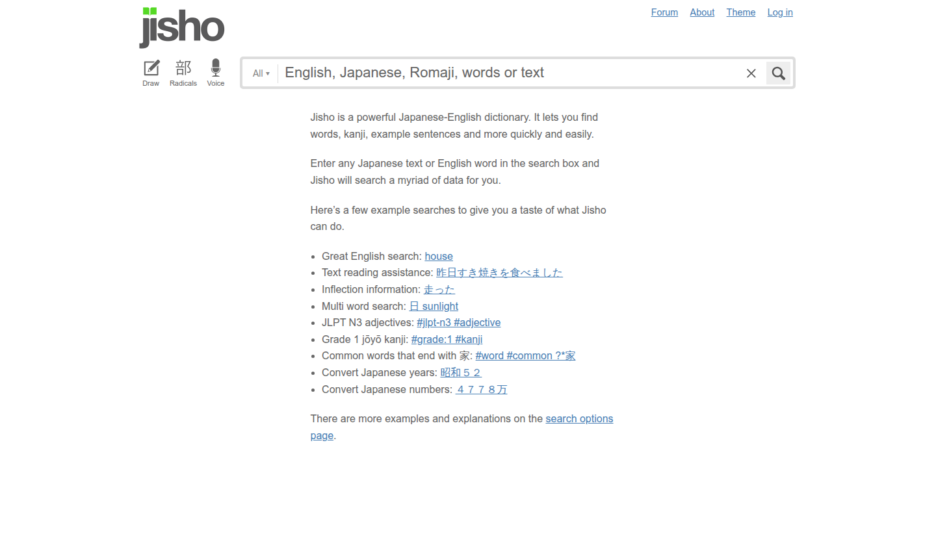The width and height of the screenshot is (936, 560).
Task: Click the Jisho logo
Action: (182, 27)
